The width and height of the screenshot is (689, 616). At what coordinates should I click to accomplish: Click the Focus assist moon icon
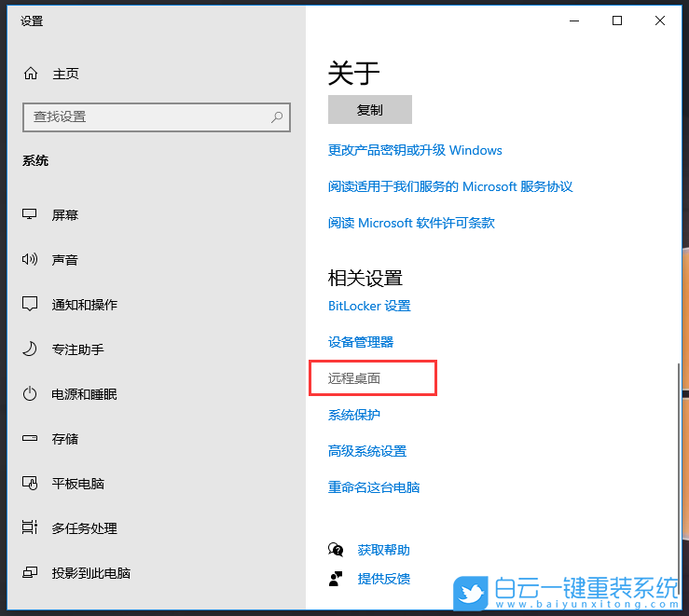click(x=30, y=349)
